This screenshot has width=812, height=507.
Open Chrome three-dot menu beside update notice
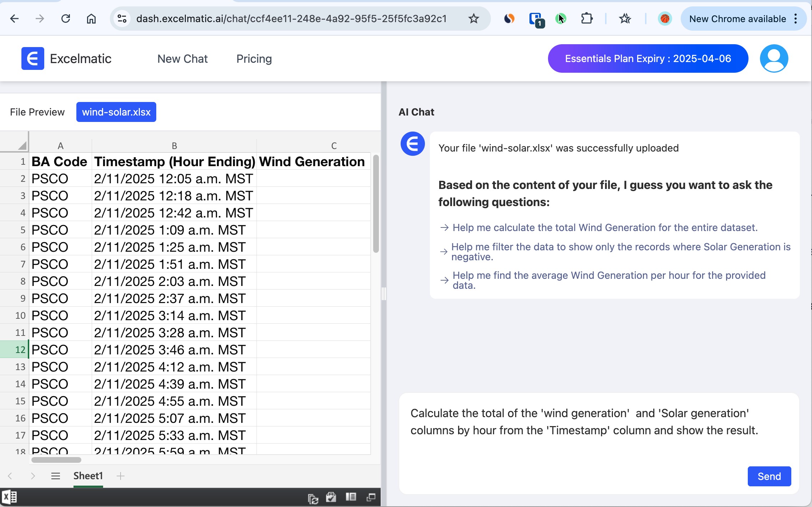point(796,19)
